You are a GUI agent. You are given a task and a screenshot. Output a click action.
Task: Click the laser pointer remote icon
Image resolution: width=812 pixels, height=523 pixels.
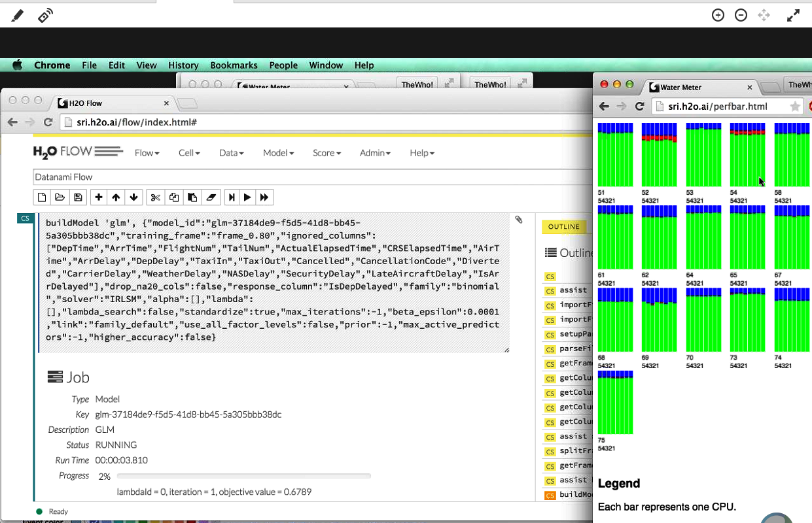(x=45, y=15)
